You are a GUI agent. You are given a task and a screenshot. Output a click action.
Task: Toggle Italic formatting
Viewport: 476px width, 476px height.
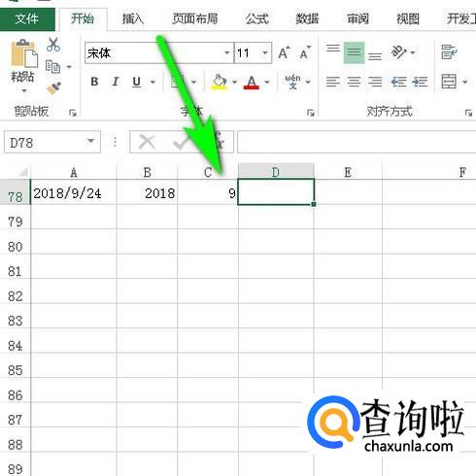tap(116, 82)
